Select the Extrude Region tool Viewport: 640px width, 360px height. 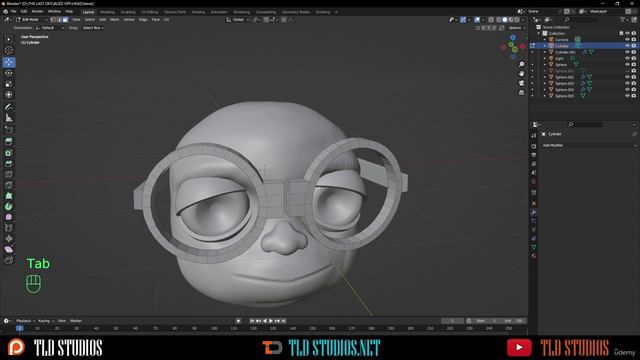[x=9, y=142]
